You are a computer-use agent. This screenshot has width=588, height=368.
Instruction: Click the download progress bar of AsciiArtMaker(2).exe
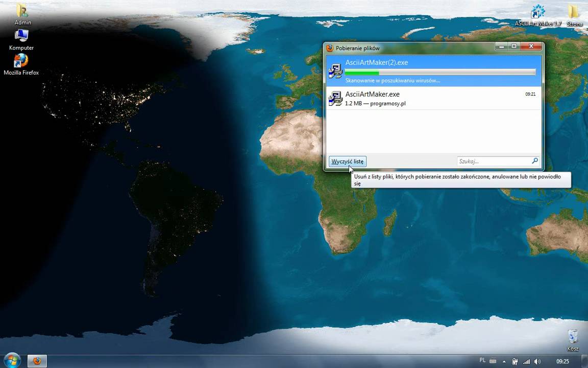pyautogui.click(x=440, y=73)
